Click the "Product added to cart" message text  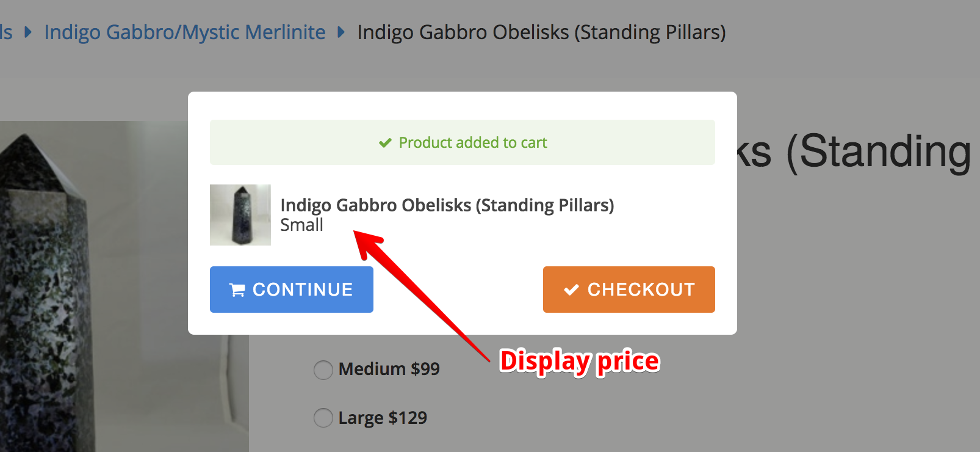[473, 143]
